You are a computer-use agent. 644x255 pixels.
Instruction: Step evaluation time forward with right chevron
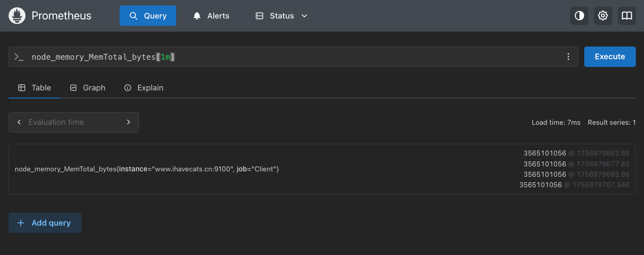click(129, 122)
